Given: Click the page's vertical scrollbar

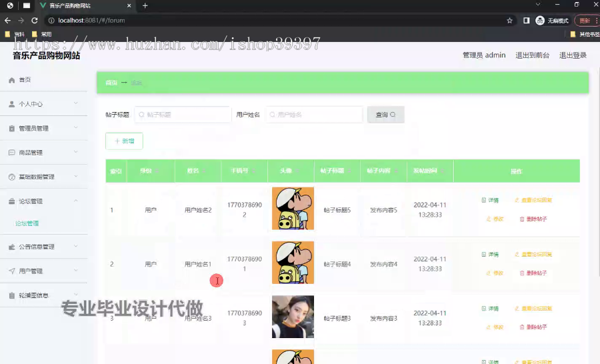Looking at the screenshot, I should pyautogui.click(x=598, y=172).
